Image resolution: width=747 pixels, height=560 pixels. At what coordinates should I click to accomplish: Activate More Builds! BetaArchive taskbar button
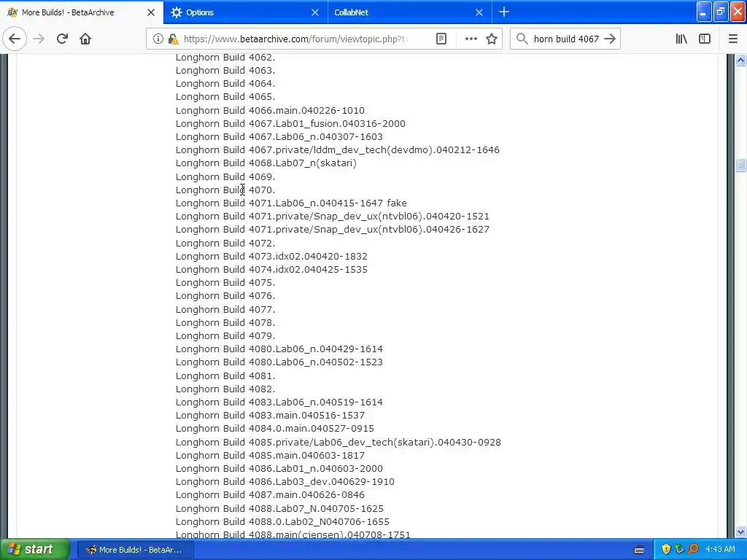coord(136,550)
